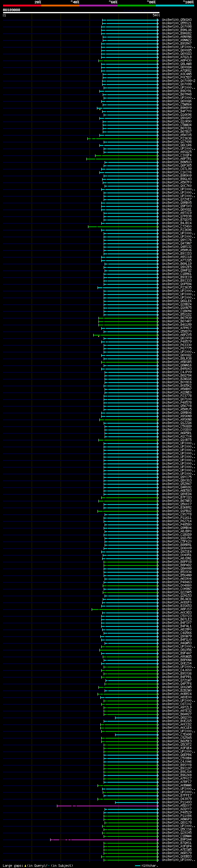
Task: Click the UniRef100_P48463 label
Action: 177,583
